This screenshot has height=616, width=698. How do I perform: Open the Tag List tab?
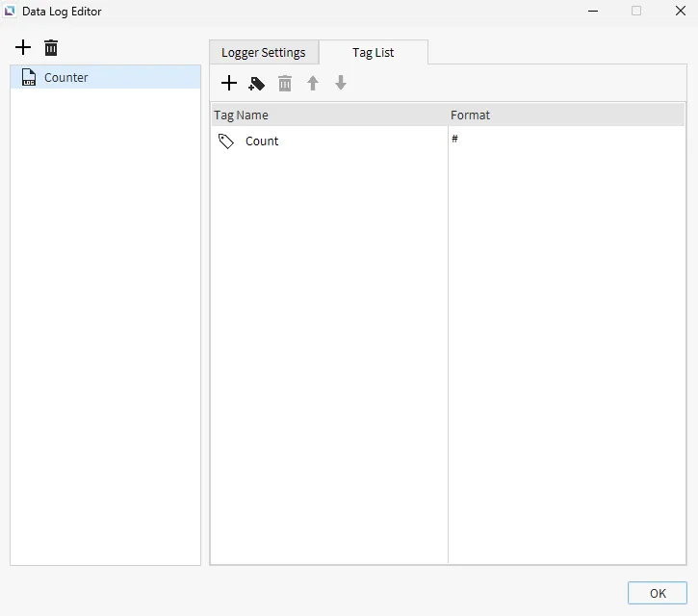point(373,53)
